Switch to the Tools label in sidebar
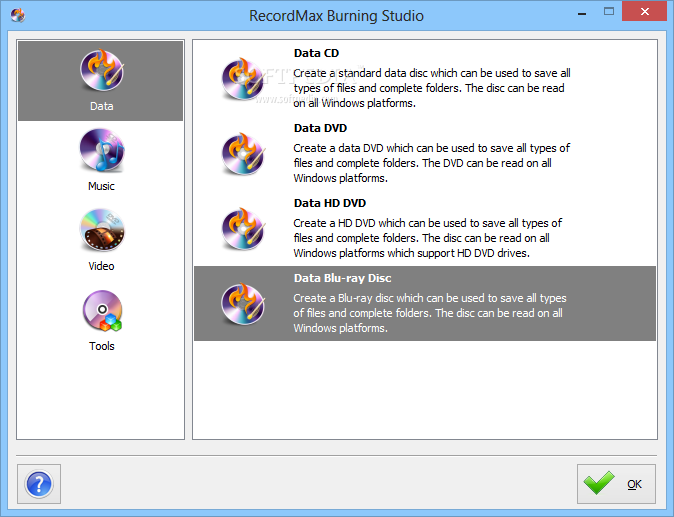 (102, 346)
